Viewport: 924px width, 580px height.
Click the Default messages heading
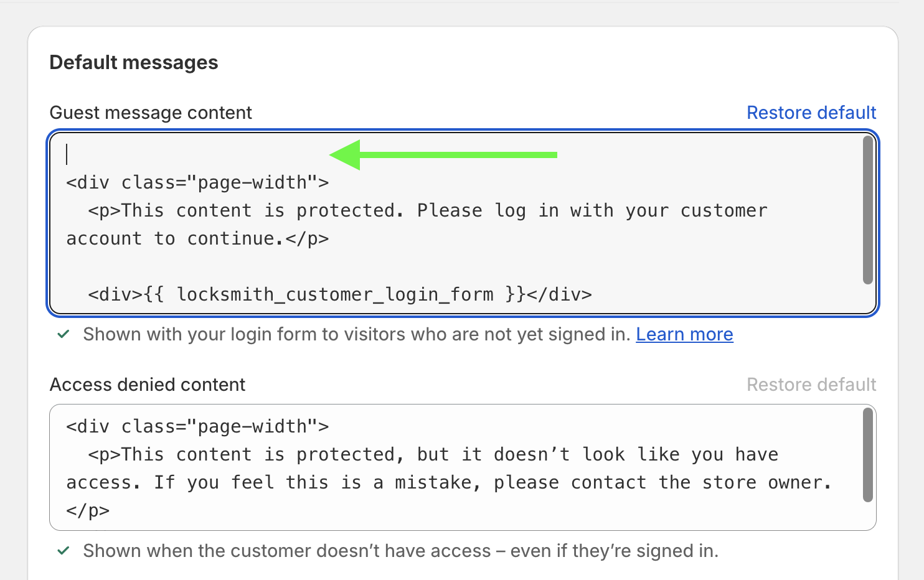tap(134, 63)
